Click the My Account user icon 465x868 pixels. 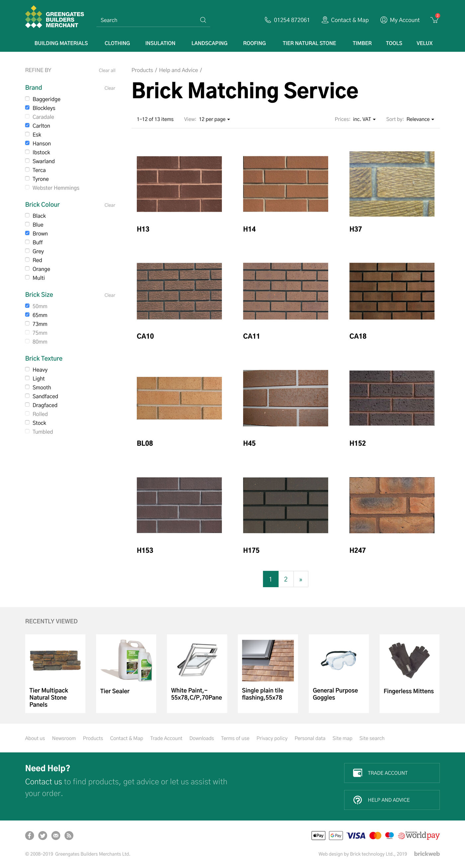(384, 20)
